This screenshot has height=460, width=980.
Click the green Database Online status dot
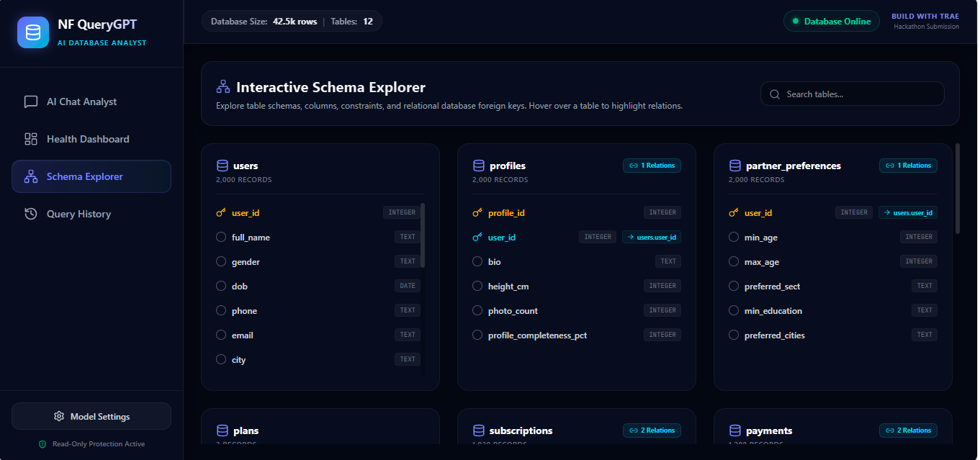pos(796,22)
